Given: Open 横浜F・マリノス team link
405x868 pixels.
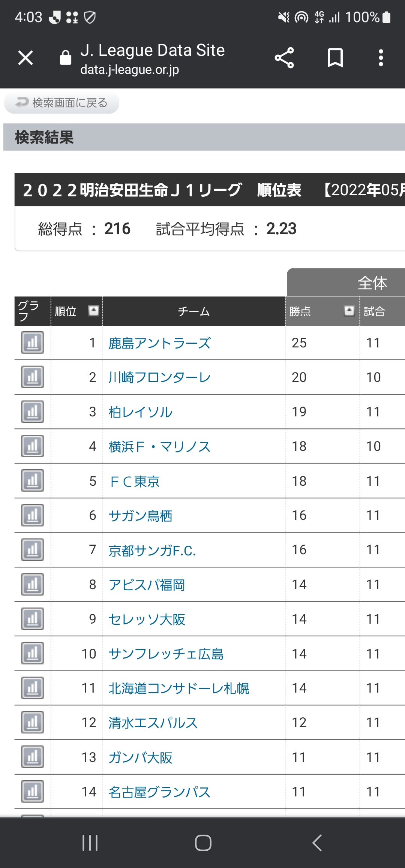Looking at the screenshot, I should click(159, 446).
